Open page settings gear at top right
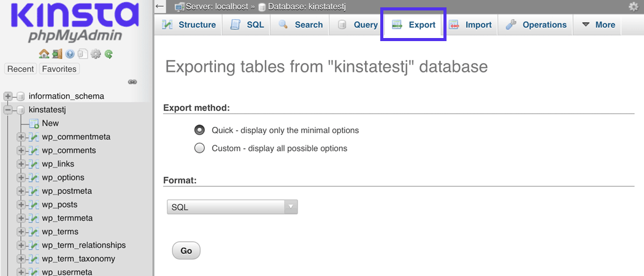Screen dimensions: 644x276 pyautogui.click(x=633, y=7)
